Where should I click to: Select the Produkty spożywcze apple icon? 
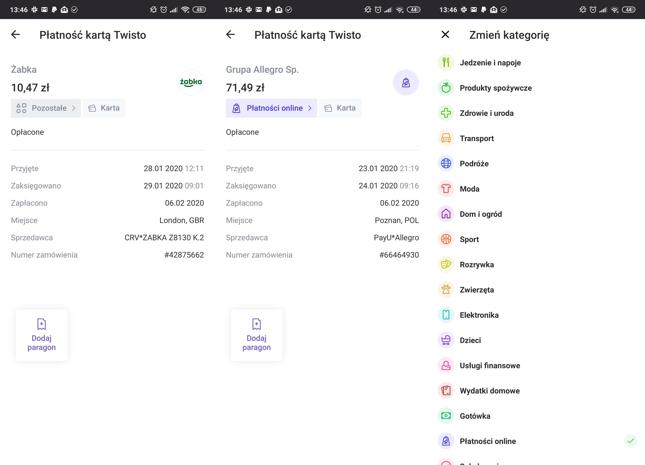pos(446,88)
